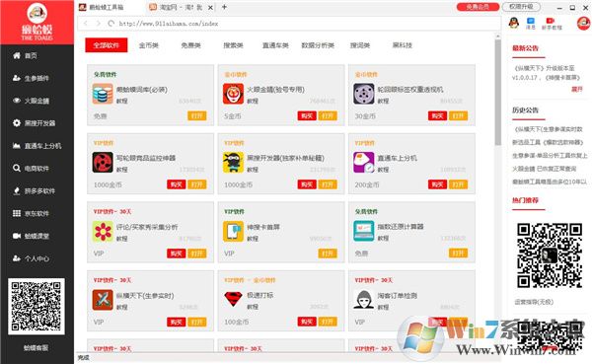Click 购买 for 火眼金睛(验号专用)
Viewport: 592px width, 364px height.
pos(307,116)
